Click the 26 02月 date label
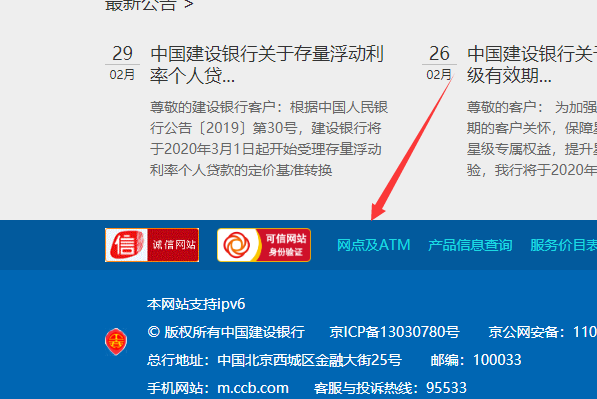The image size is (597, 399). pos(439,63)
